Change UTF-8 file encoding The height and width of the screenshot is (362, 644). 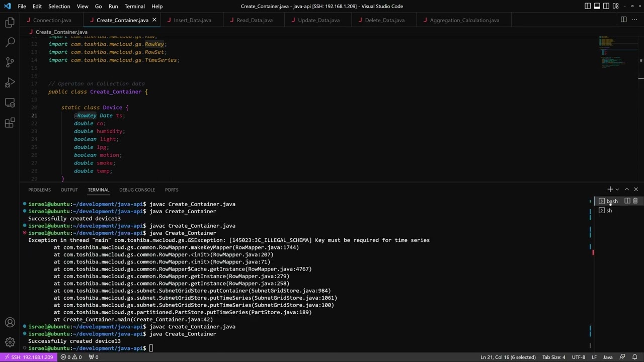pyautogui.click(x=578, y=357)
